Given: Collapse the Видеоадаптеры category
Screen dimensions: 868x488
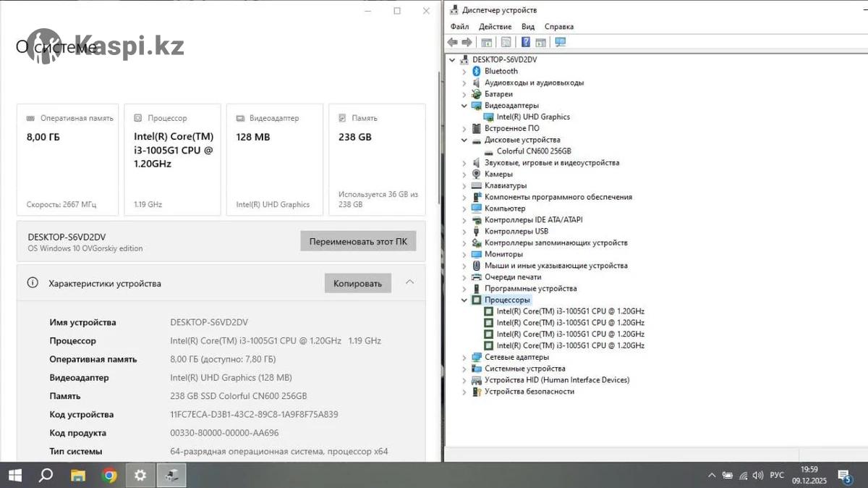Looking at the screenshot, I should [x=464, y=106].
